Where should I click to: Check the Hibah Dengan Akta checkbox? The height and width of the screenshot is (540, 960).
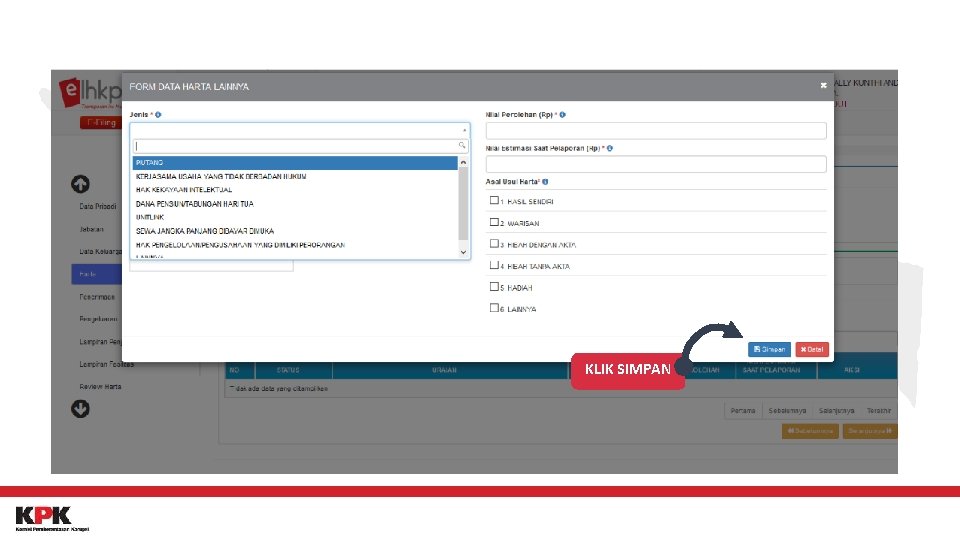pyautogui.click(x=494, y=244)
